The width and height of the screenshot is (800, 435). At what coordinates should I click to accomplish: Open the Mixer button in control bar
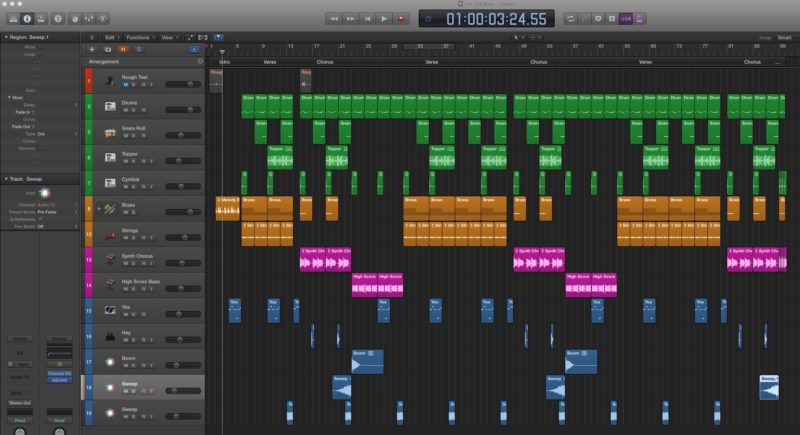[89, 19]
